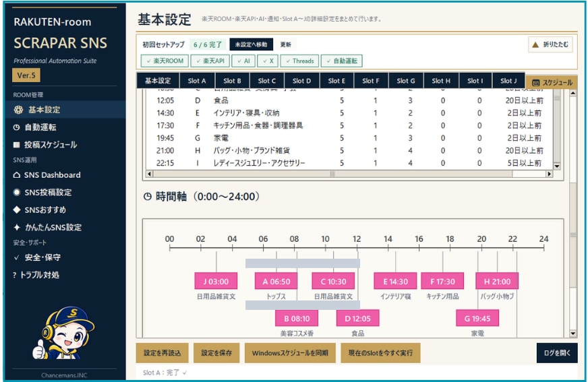588x382 pixels.
Task: Open 自動運転 in the sidebar
Action: click(x=65, y=127)
